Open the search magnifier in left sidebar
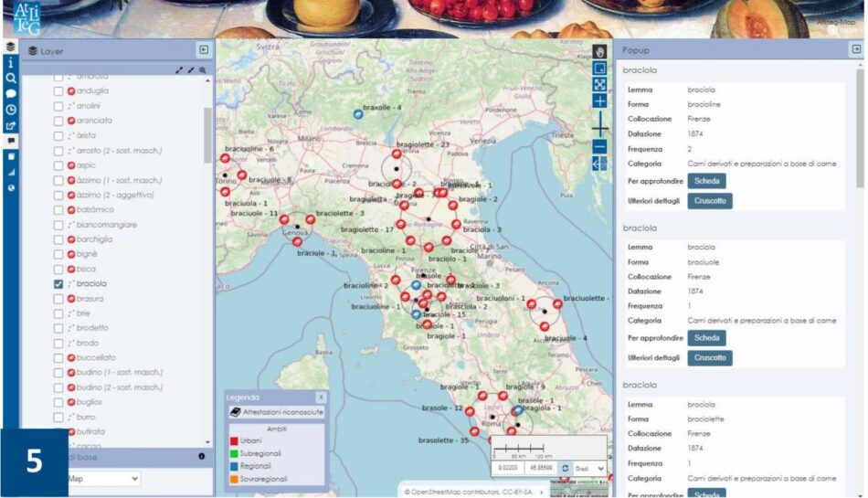 point(11,79)
